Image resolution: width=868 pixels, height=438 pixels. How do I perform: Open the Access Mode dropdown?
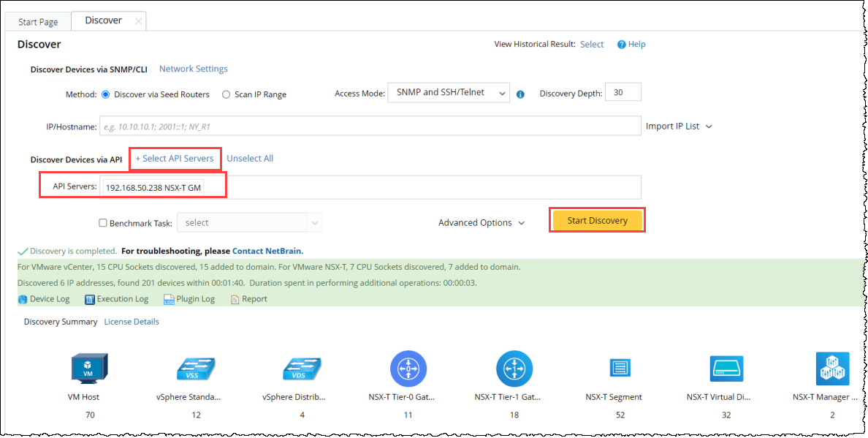tap(448, 93)
